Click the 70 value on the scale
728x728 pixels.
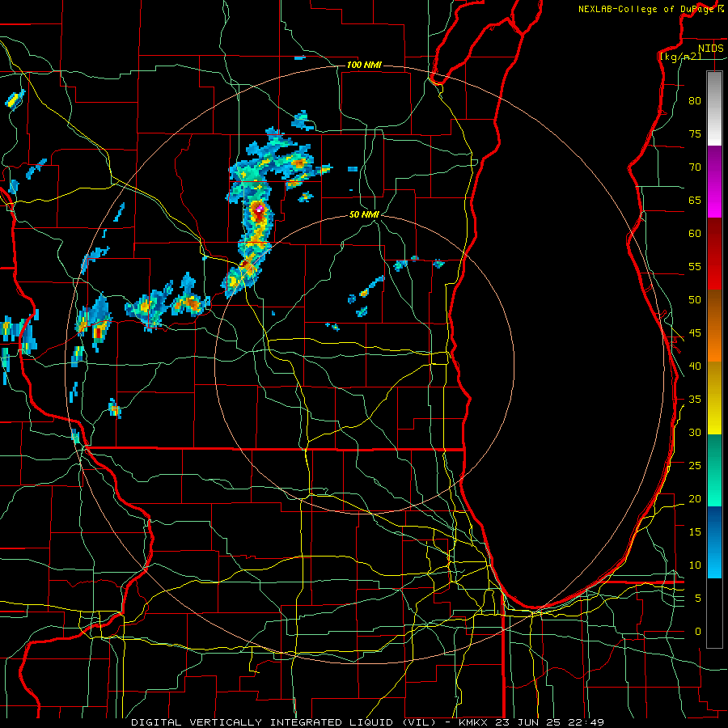695,167
